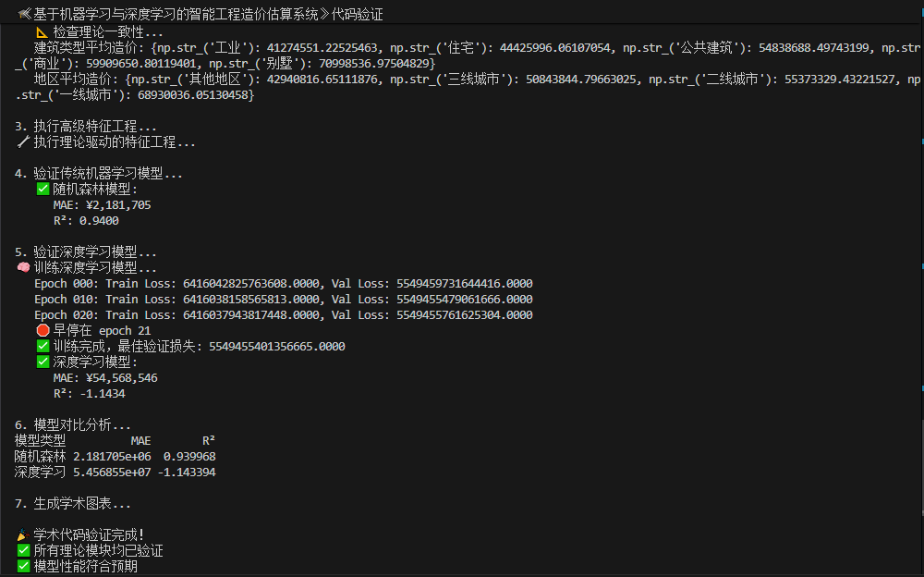Click the 随机森林 row in comparison table

pyautogui.click(x=115, y=456)
